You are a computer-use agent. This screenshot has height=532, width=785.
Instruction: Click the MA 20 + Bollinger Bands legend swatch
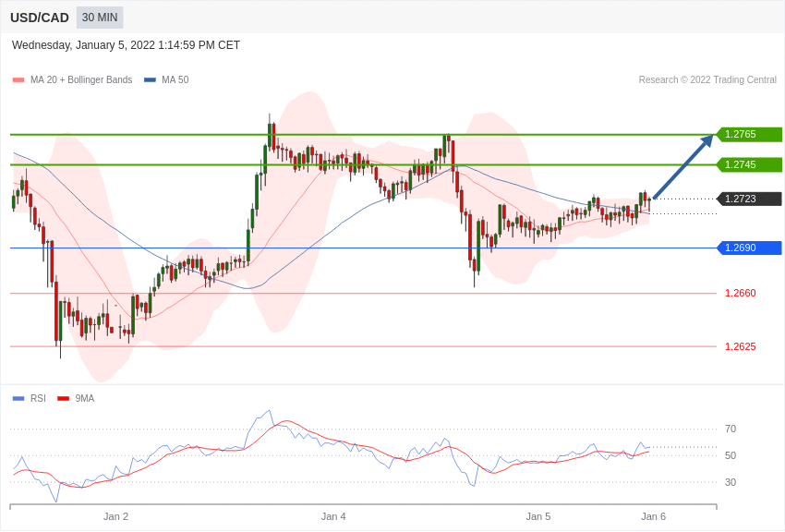pyautogui.click(x=18, y=80)
